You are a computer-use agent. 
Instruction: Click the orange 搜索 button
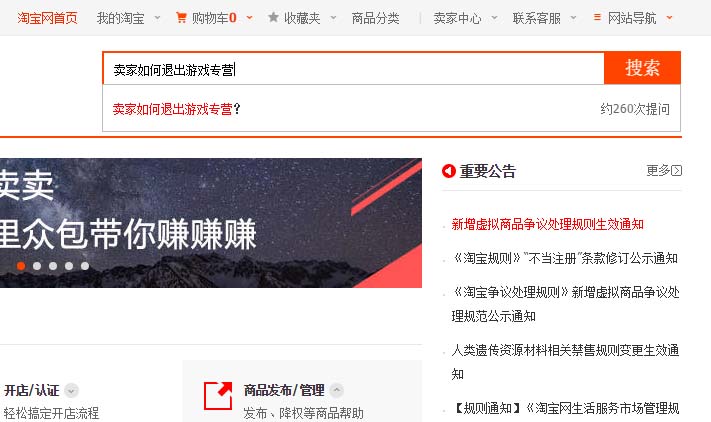point(642,68)
